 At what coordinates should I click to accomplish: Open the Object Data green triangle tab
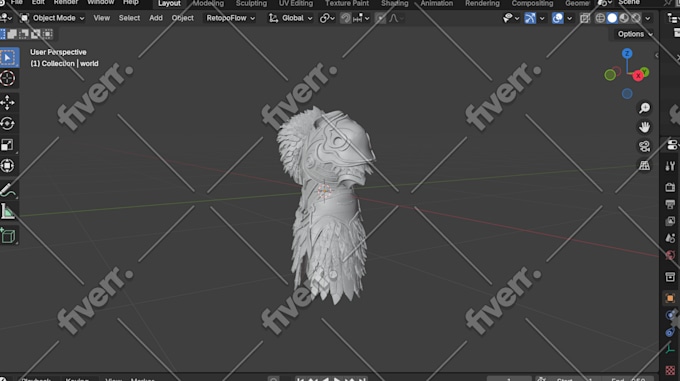click(x=670, y=349)
